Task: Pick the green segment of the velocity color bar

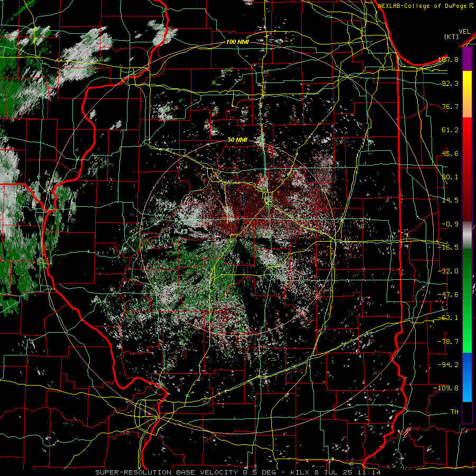Action: tap(467, 300)
